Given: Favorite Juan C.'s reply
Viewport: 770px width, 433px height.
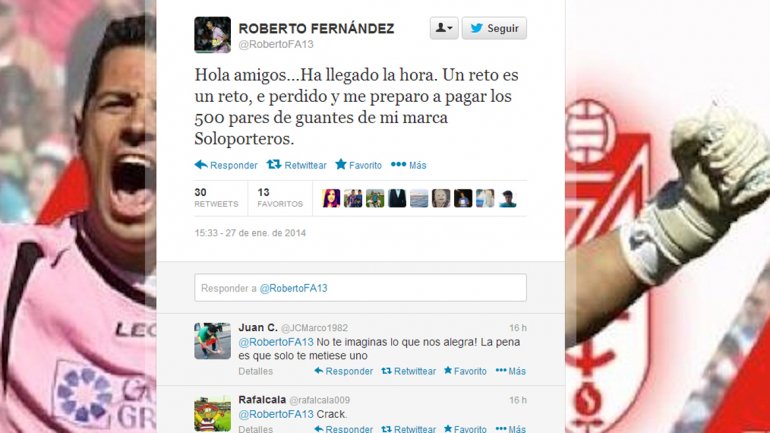Looking at the screenshot, I should tap(465, 371).
